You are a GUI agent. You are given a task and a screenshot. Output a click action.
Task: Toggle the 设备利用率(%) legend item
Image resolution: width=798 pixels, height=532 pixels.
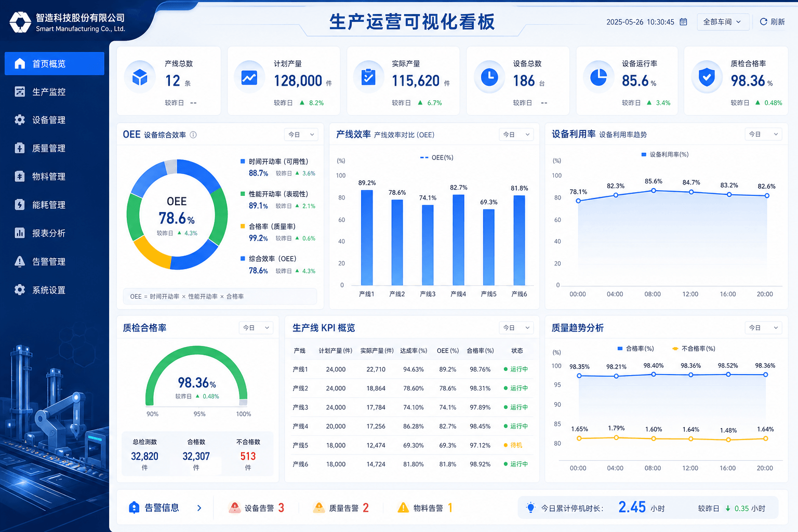665,154
